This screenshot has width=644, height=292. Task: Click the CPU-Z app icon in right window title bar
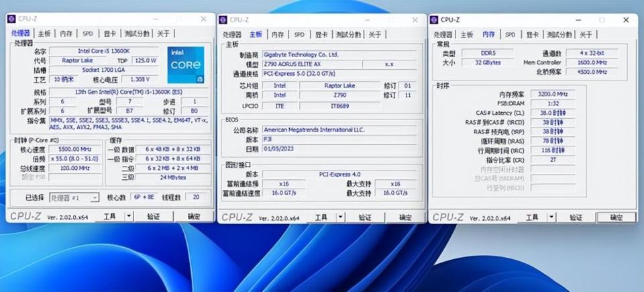[x=434, y=19]
